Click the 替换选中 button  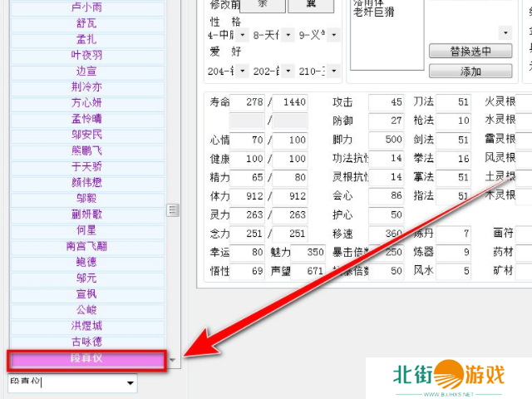point(470,51)
